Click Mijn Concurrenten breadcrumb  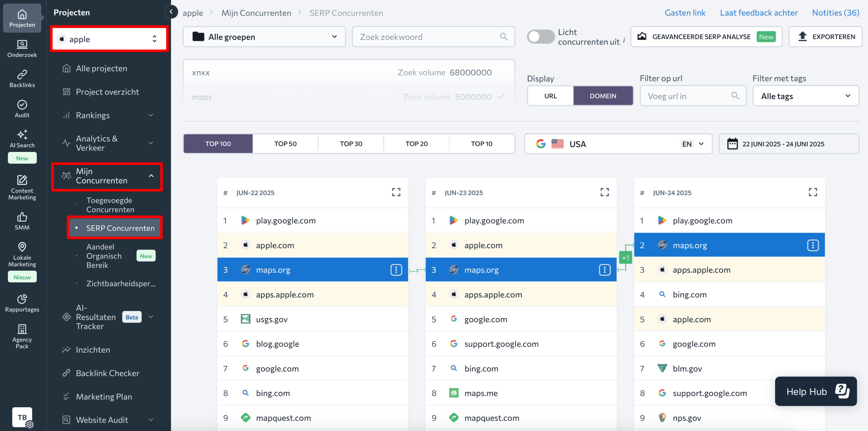pyautogui.click(x=256, y=13)
